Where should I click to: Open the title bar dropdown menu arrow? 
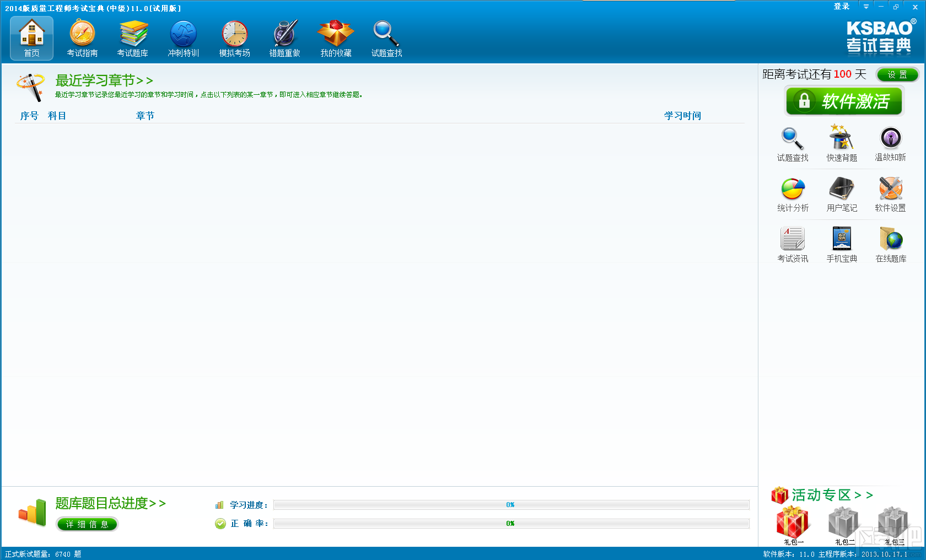pos(866,7)
